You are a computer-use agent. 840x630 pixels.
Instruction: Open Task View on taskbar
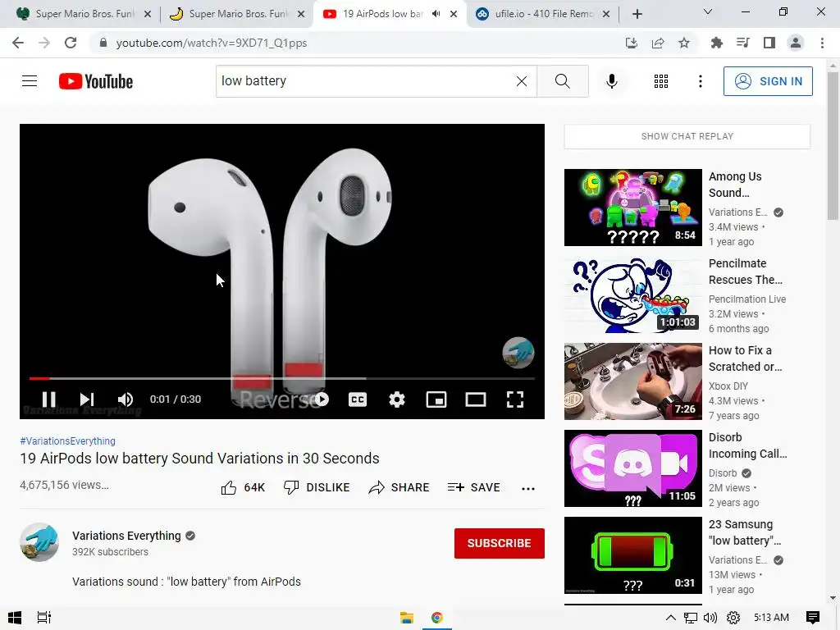44,618
